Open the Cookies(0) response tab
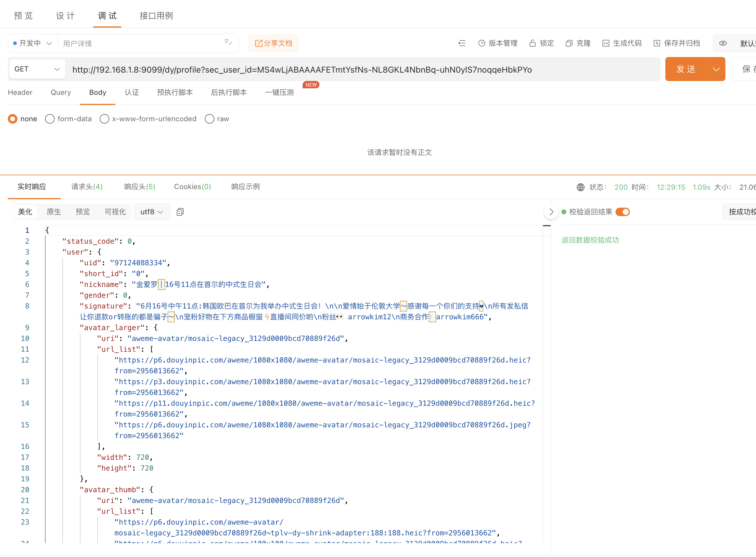Image resolution: width=756 pixels, height=557 pixels. (192, 186)
